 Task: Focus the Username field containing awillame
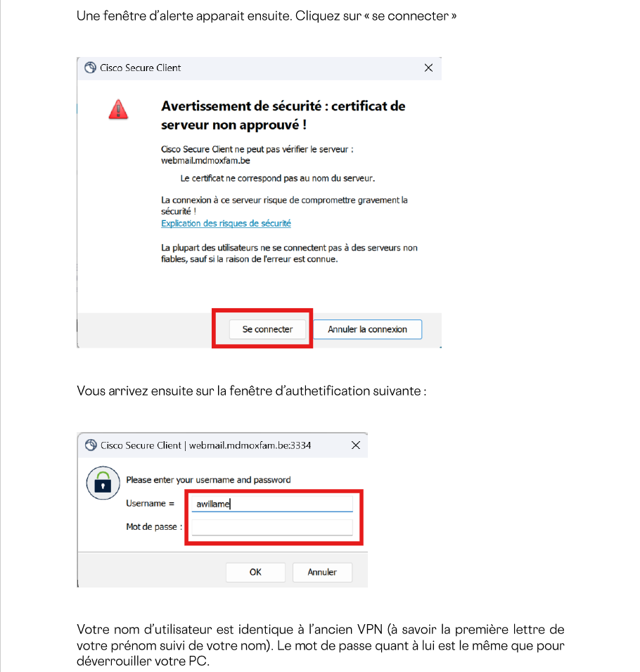click(272, 504)
